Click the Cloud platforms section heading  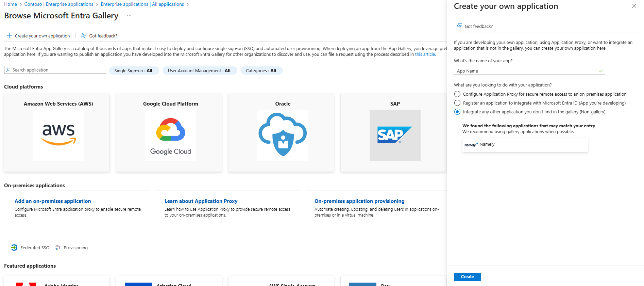pos(23,87)
